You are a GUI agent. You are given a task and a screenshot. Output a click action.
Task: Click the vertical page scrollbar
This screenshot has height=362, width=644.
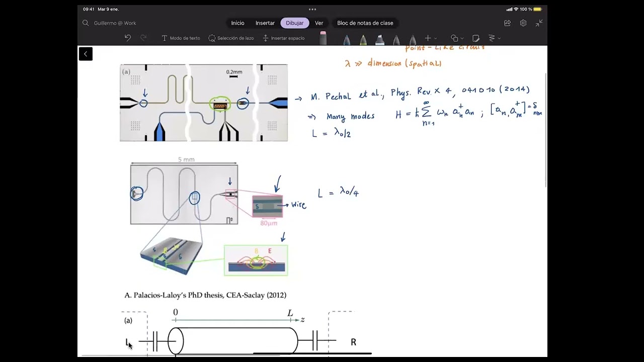546,131
